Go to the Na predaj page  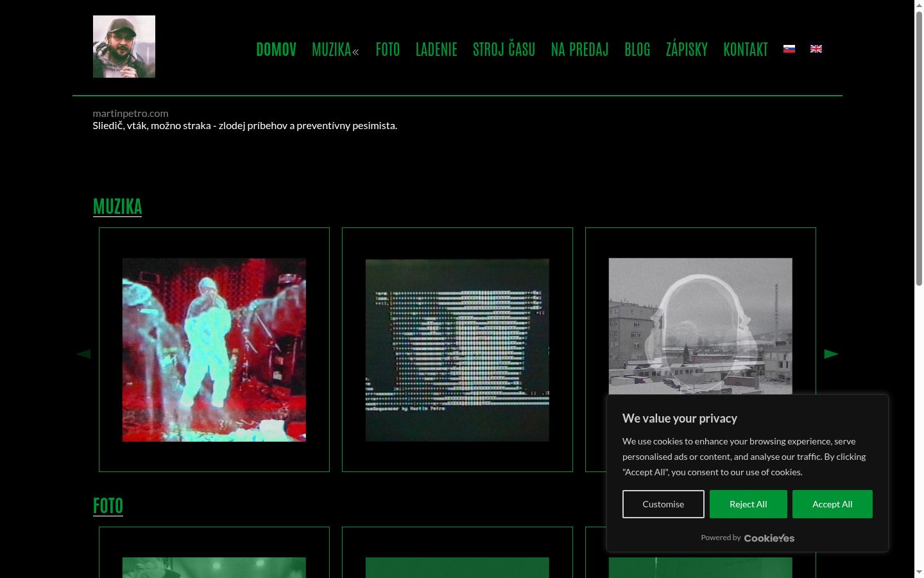click(579, 49)
